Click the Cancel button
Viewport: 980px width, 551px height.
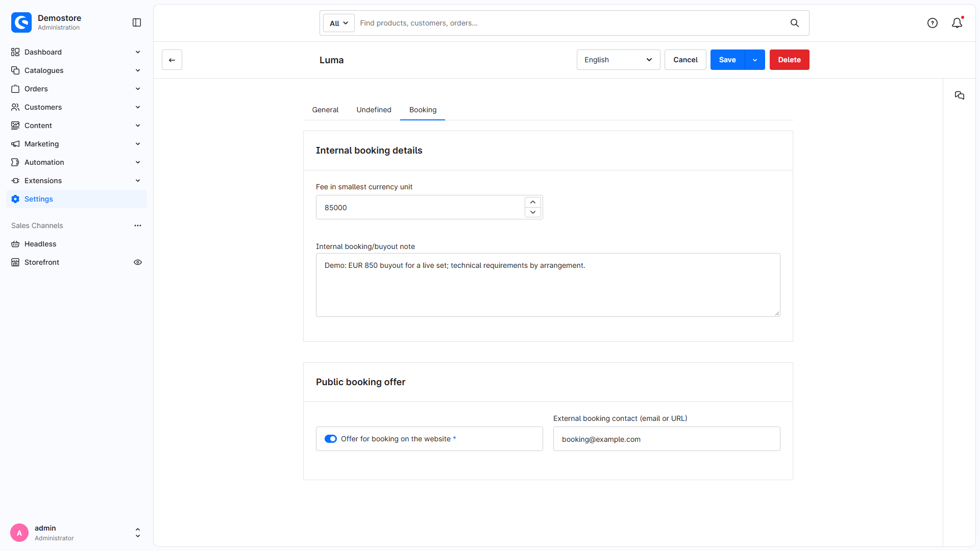685,60
